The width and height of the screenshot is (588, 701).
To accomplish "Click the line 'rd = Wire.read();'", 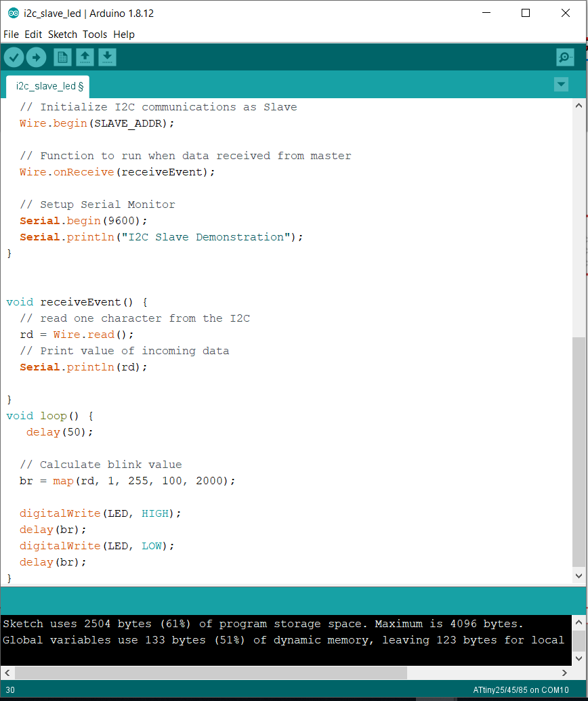I will pyautogui.click(x=77, y=335).
